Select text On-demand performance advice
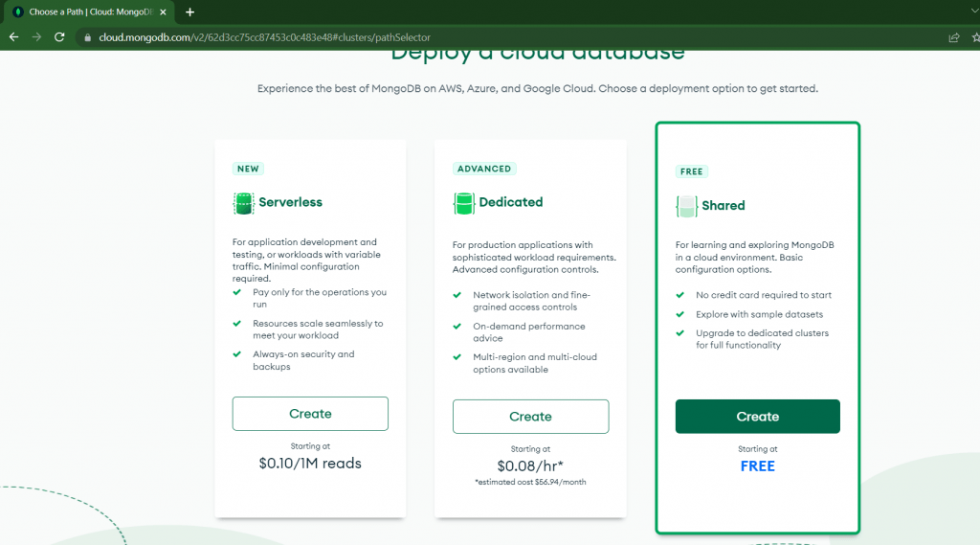The image size is (980, 545). coord(528,332)
